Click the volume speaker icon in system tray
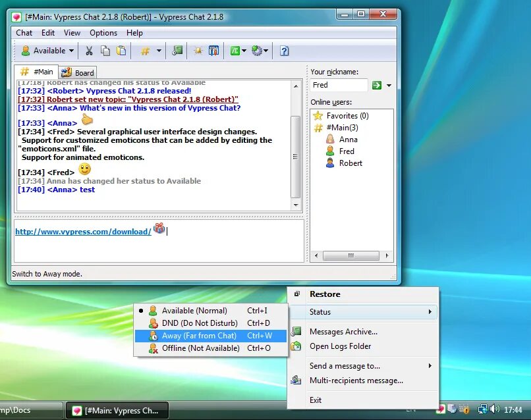The height and width of the screenshot is (420, 531). click(x=494, y=409)
